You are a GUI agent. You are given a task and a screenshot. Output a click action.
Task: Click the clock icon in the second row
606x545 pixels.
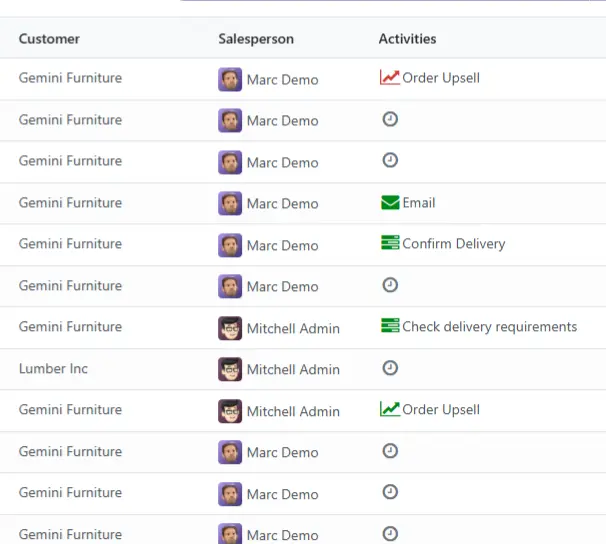(x=390, y=119)
